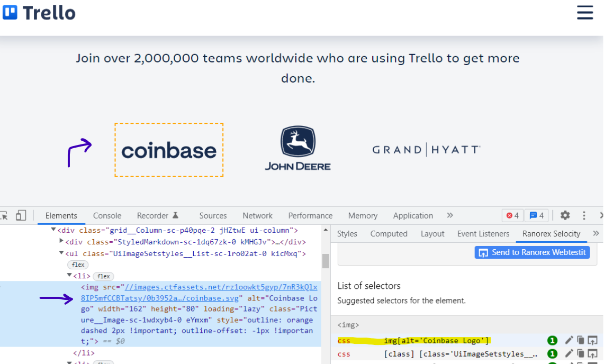Send Coinbase Logo selector to Webtestit icon

click(x=592, y=340)
